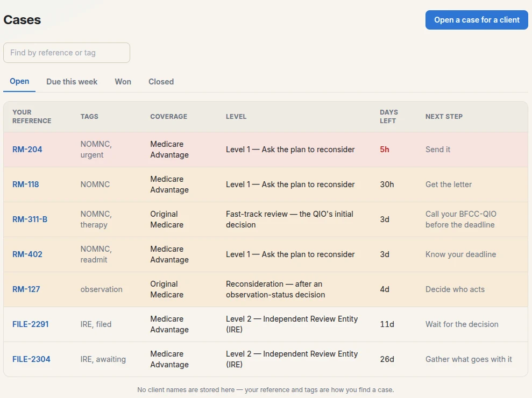The image size is (532, 398).
Task: Click RM-118's 'NOMNC' tag cell
Action: [95, 184]
